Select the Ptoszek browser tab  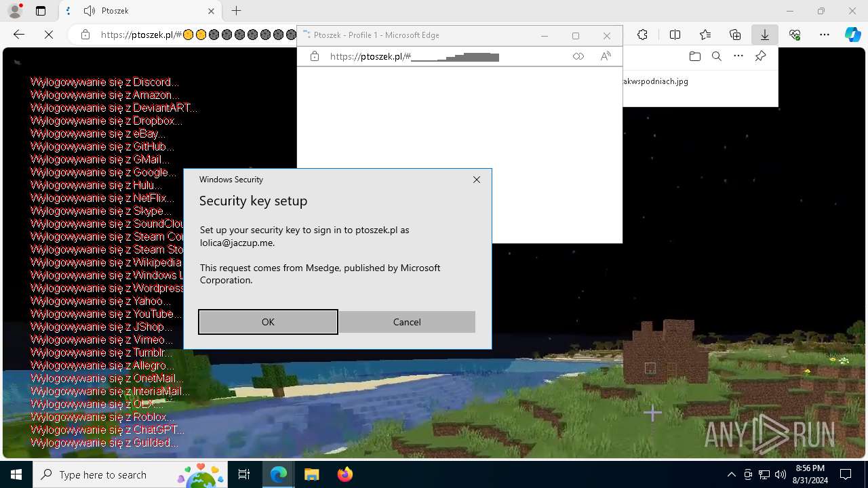(x=139, y=11)
